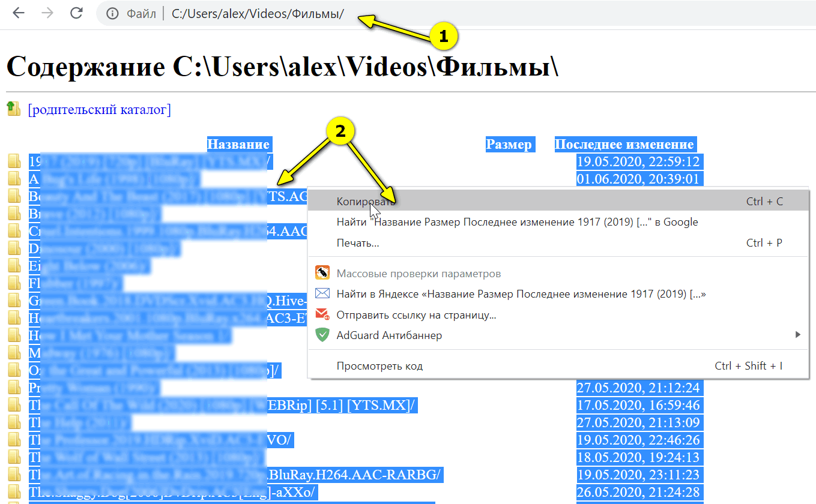
Task: Click the folder icon of the 19.05.2020, 23:11:23 row
Action: [x=14, y=475]
